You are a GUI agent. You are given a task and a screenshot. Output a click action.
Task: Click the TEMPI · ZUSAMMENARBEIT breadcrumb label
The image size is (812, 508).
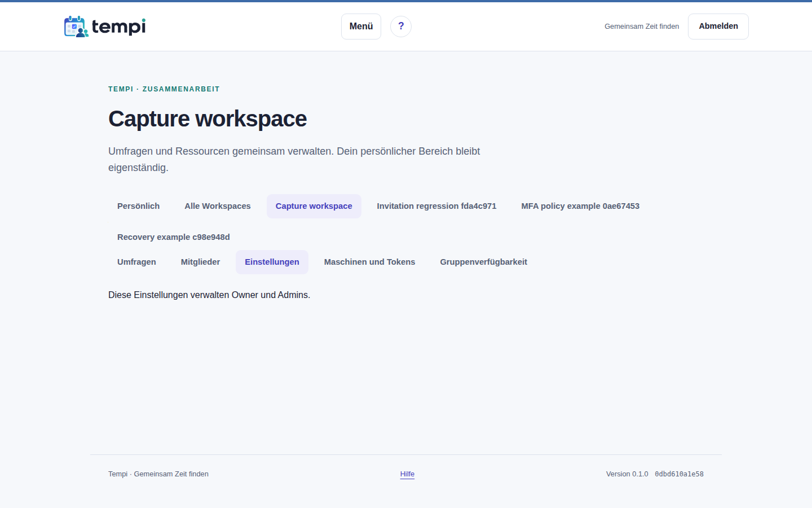[164, 89]
